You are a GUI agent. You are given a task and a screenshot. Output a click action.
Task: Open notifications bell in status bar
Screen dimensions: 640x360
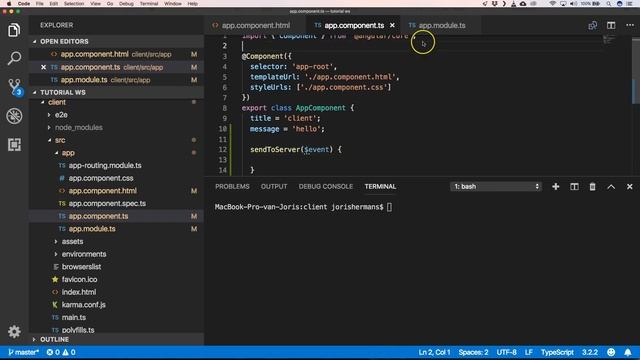click(x=628, y=352)
